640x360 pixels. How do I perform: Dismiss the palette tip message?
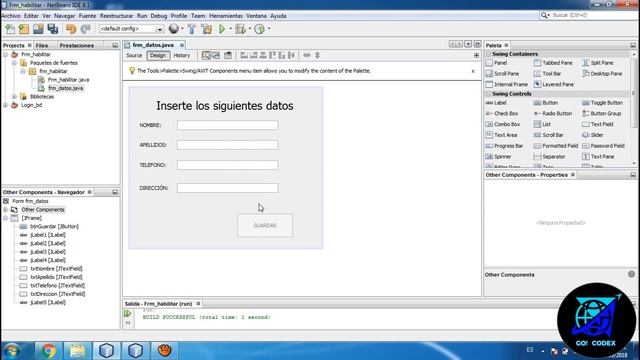tap(473, 71)
